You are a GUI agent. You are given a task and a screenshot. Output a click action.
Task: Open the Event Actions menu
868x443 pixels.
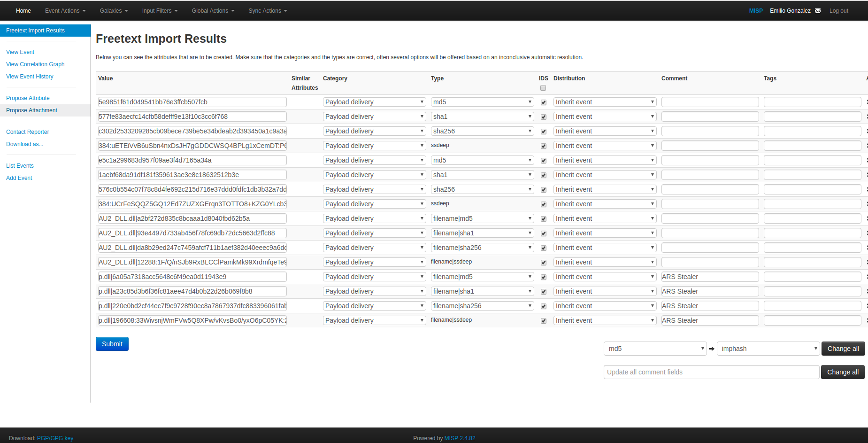click(x=65, y=11)
